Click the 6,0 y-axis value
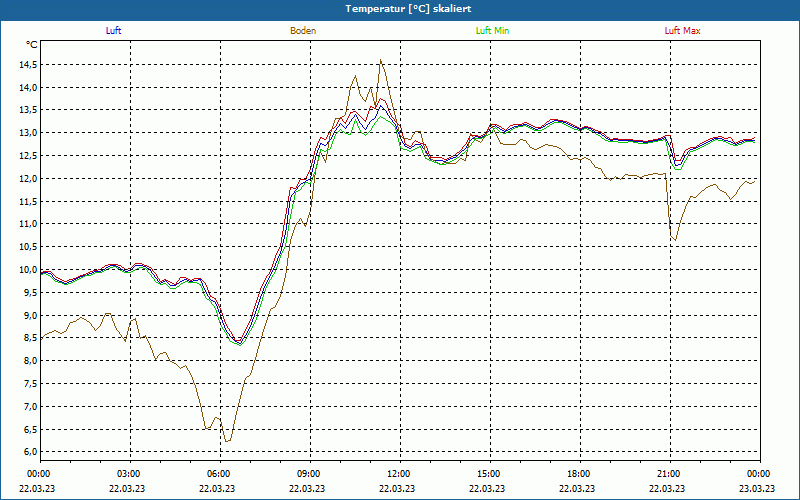 click(x=31, y=452)
